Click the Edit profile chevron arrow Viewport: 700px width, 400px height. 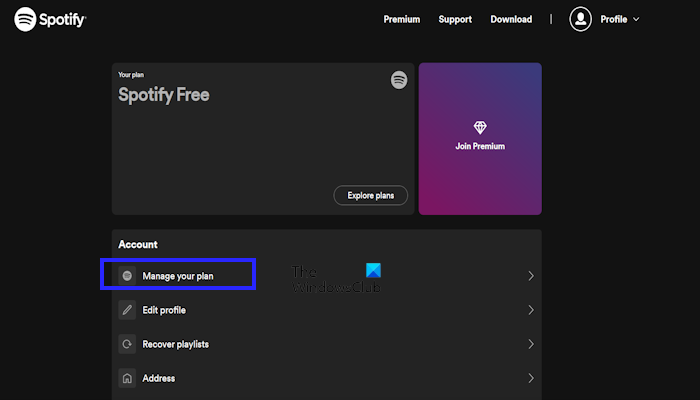coord(531,310)
